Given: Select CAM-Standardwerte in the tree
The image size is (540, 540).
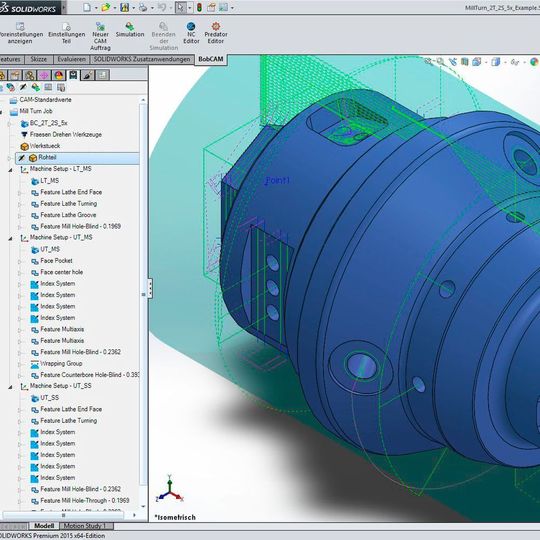Looking at the screenshot, I should [45, 100].
